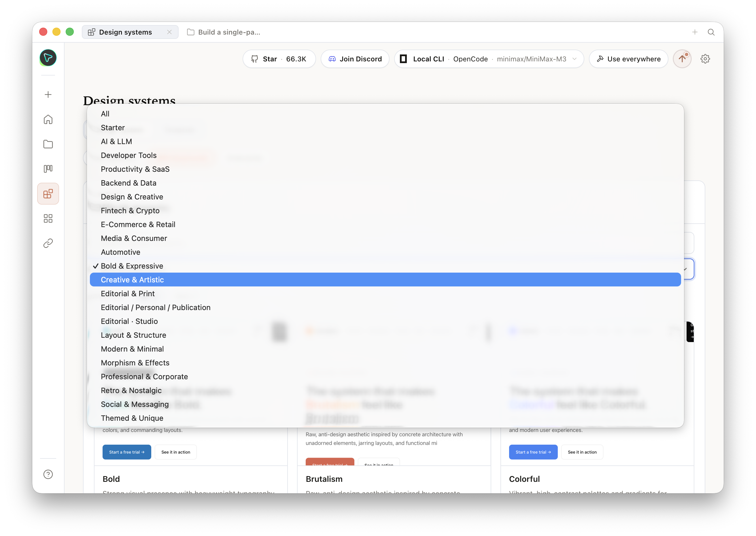Viewport: 756px width, 536px height.
Task: Click See it in action in Bold card
Action: coord(175,452)
